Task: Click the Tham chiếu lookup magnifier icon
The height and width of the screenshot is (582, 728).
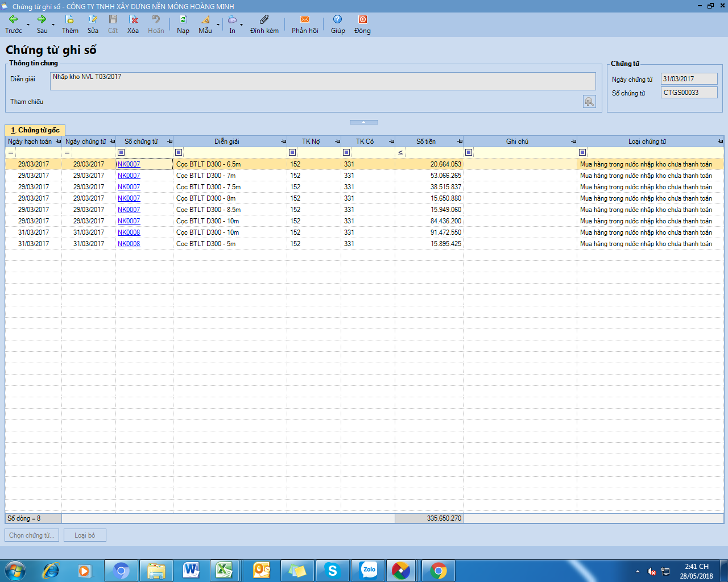Action: point(589,102)
